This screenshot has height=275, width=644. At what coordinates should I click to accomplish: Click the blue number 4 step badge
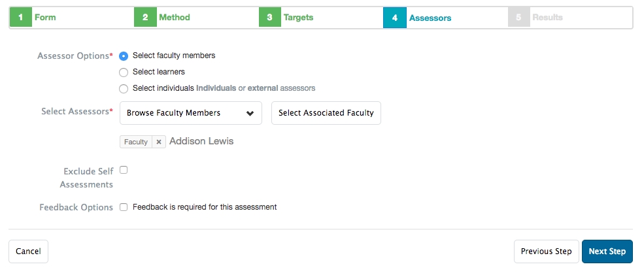tap(394, 18)
